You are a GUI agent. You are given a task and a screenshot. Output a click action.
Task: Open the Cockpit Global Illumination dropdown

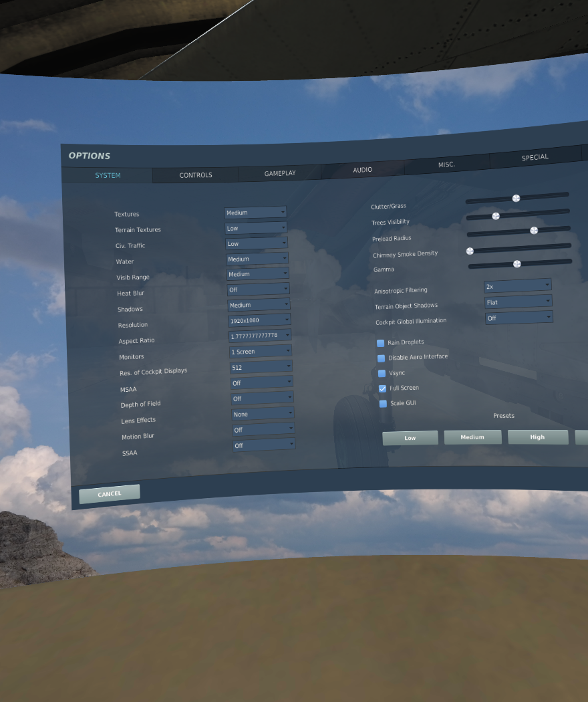[x=519, y=318]
